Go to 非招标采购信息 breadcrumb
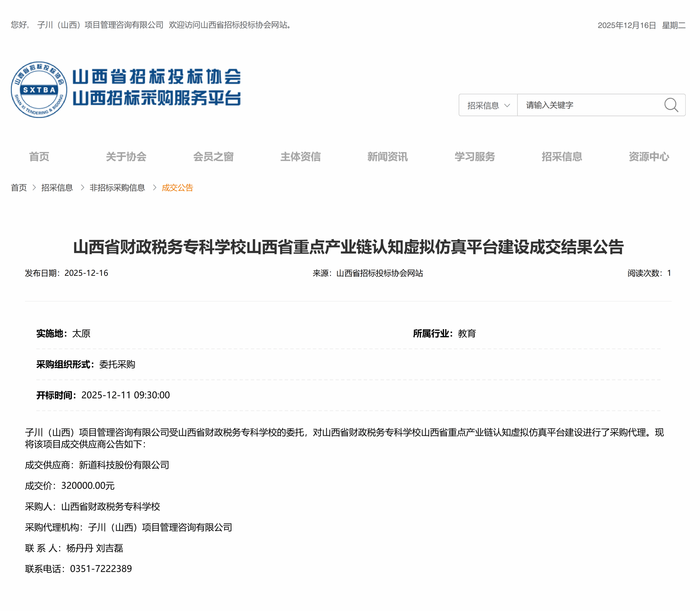The image size is (700, 611). [x=117, y=188]
